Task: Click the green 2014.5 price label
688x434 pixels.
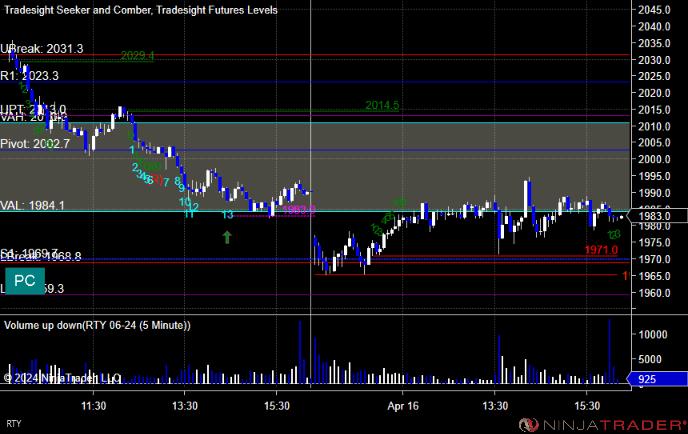Action: pyautogui.click(x=382, y=105)
